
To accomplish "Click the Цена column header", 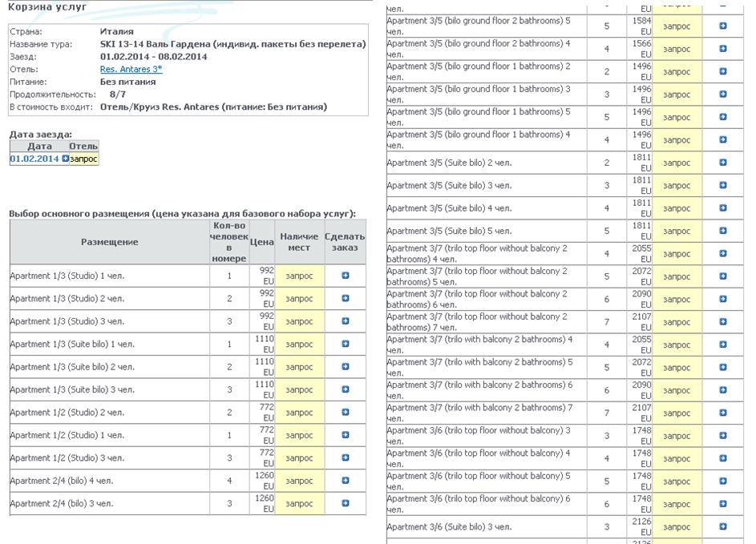I will tap(262, 242).
